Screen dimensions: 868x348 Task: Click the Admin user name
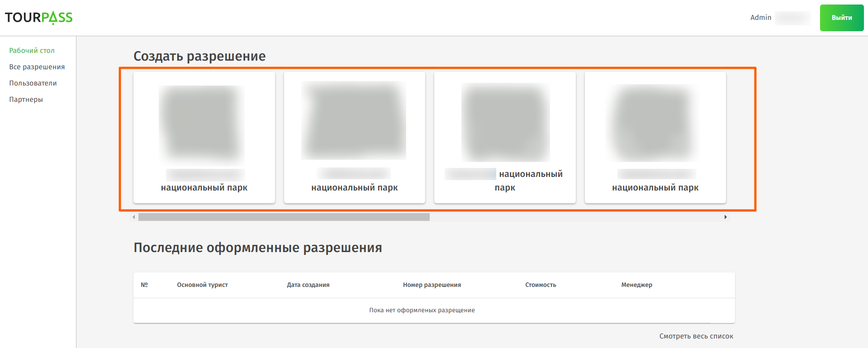[760, 18]
